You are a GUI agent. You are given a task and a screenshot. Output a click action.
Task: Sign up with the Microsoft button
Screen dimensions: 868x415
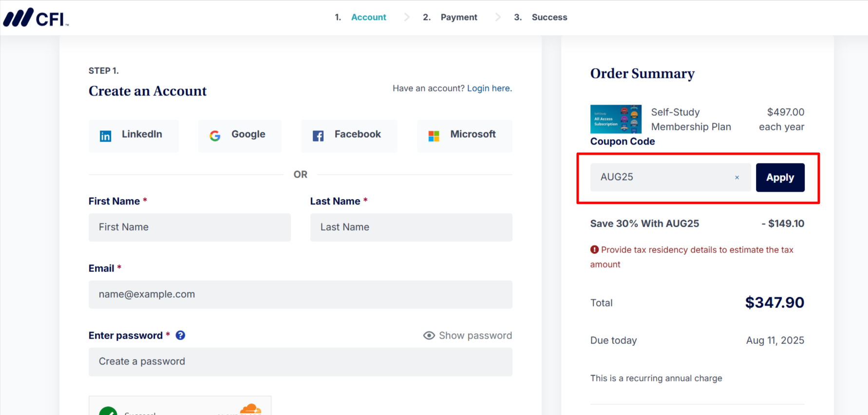point(464,135)
